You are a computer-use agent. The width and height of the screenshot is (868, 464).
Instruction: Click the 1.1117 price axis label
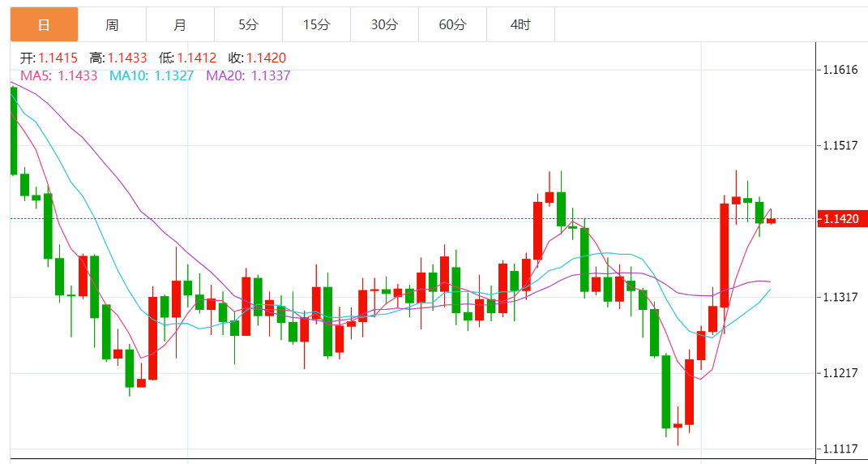click(840, 449)
